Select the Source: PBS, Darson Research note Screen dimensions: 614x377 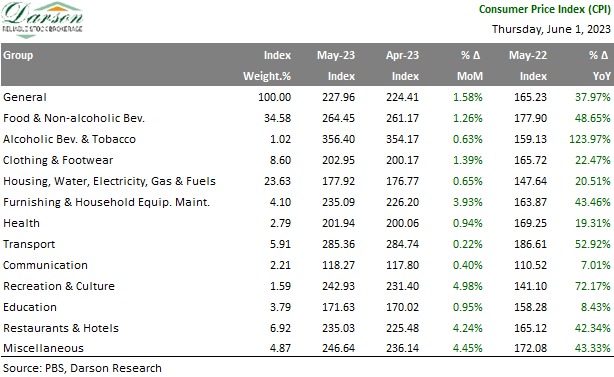pos(82,368)
